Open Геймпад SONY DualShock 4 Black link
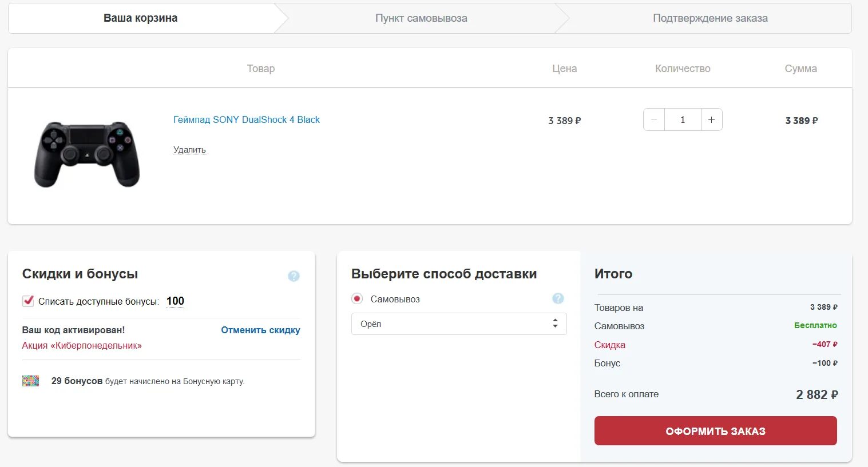 click(x=247, y=119)
